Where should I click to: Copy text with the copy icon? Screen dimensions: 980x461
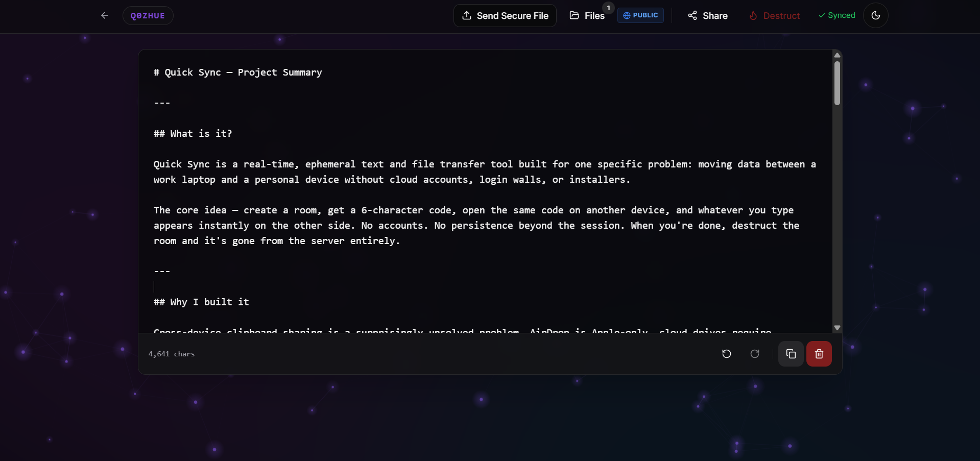point(791,354)
